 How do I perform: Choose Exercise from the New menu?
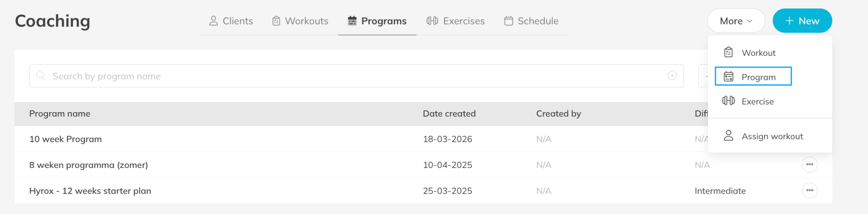[x=757, y=102]
